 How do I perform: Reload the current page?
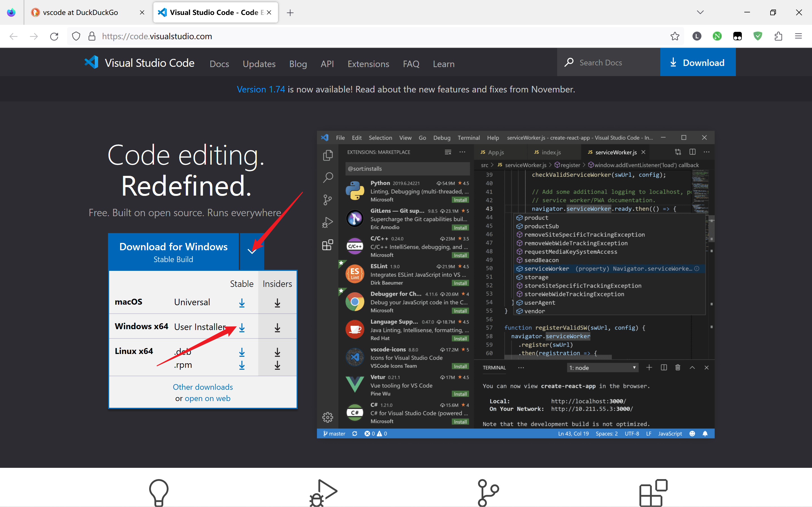point(54,36)
